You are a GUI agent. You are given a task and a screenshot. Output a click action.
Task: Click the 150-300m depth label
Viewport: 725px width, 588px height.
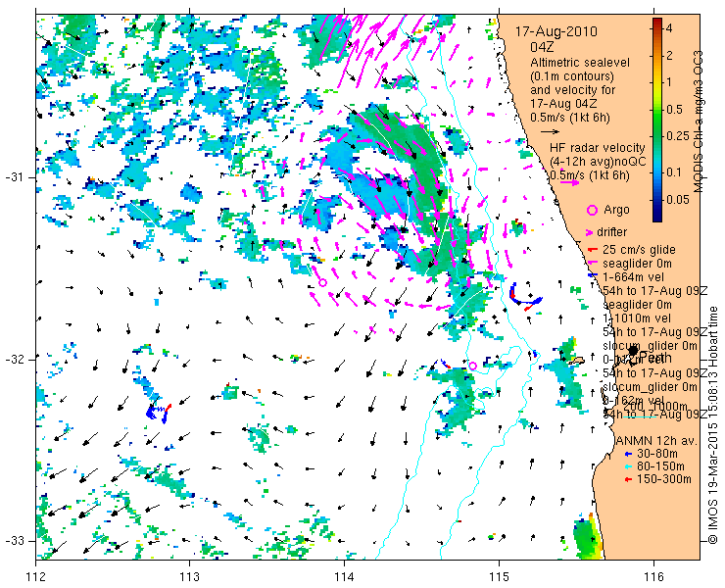tap(664, 479)
